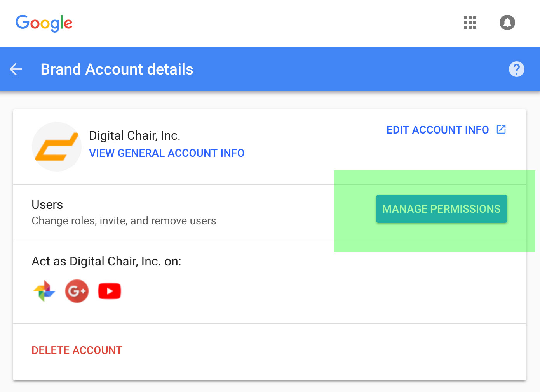Click Delete Account
Image resolution: width=540 pixels, height=392 pixels.
tap(77, 350)
